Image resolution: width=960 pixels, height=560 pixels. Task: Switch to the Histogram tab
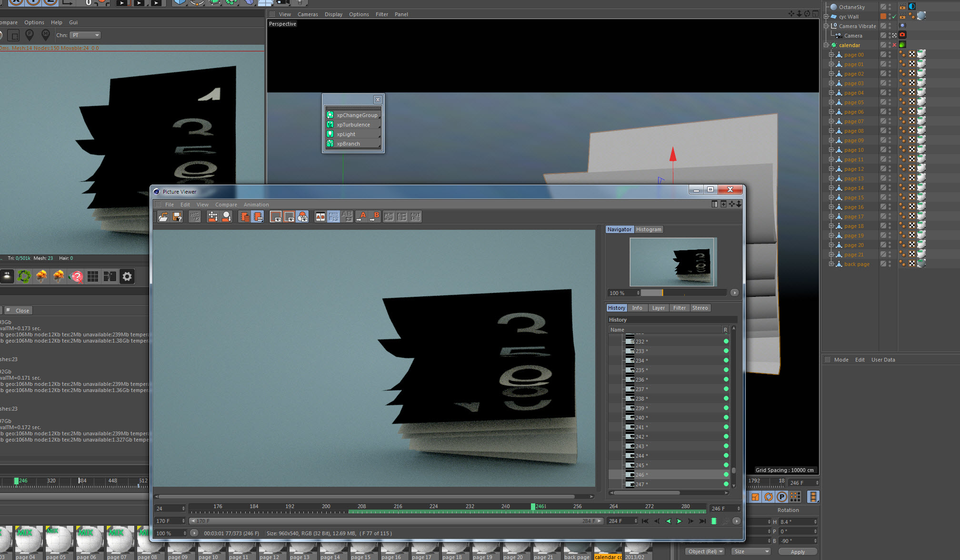(649, 229)
